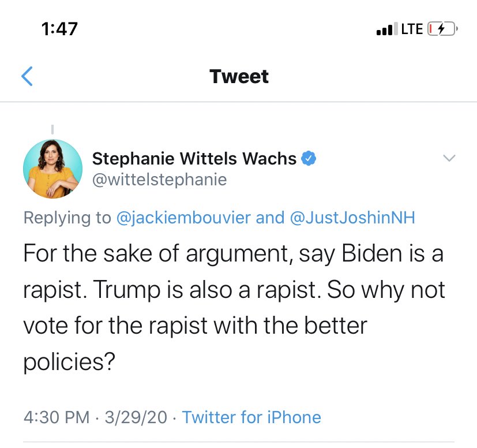Screen dimensions: 477x448
Task: Tap the Tweet header title
Action: click(239, 76)
